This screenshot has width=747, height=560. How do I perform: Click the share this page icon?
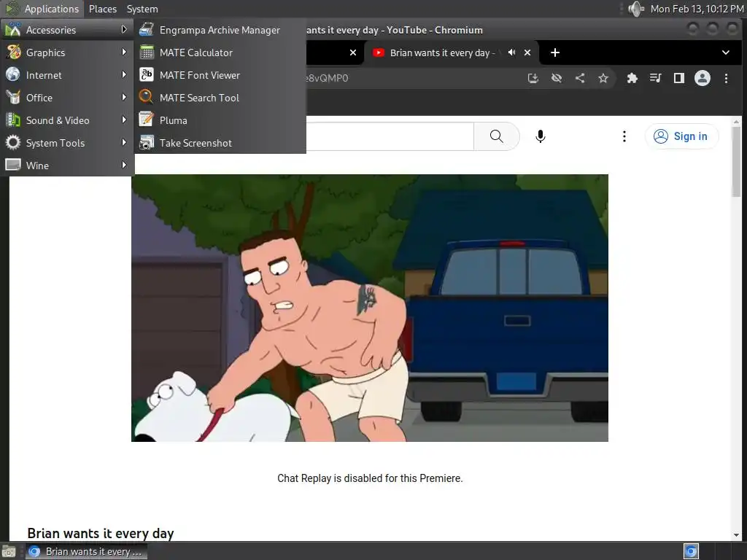pyautogui.click(x=580, y=78)
